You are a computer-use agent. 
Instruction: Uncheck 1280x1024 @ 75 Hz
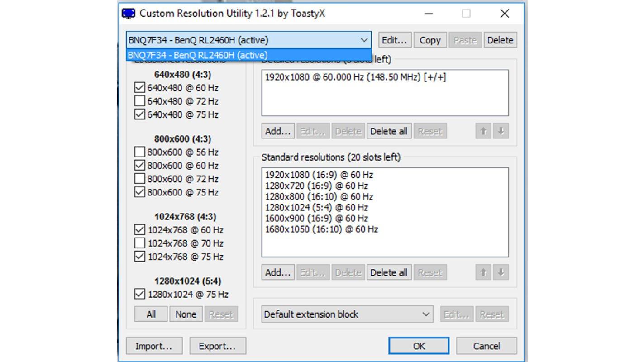(x=140, y=294)
